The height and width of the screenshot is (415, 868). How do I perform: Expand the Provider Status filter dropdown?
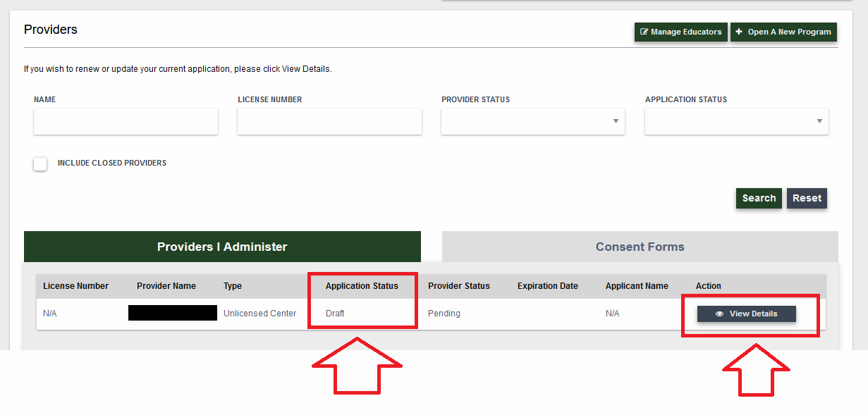pos(533,121)
